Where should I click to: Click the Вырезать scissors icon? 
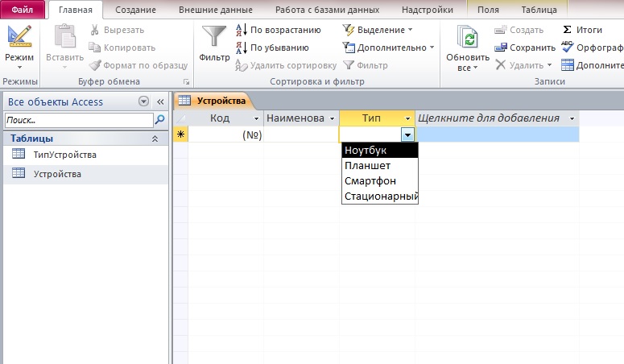click(x=95, y=30)
